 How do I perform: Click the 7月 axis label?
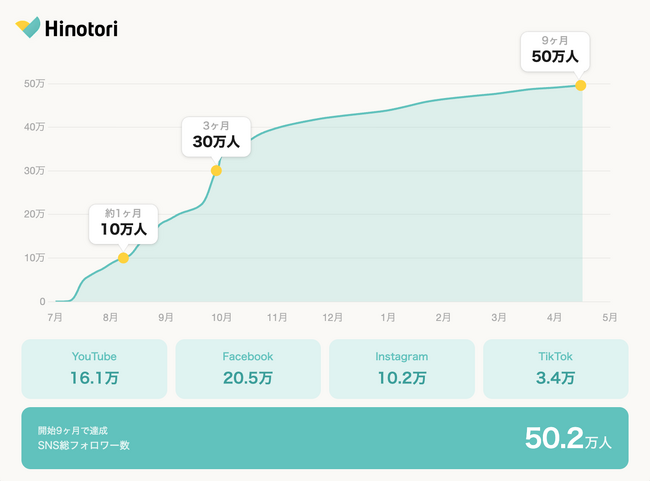pyautogui.click(x=55, y=318)
